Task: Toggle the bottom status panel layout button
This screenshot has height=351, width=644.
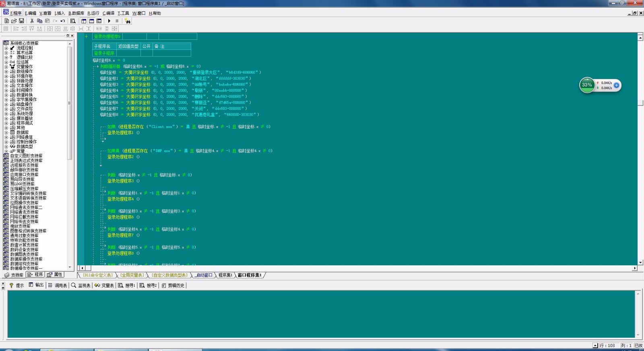Action: point(91,21)
